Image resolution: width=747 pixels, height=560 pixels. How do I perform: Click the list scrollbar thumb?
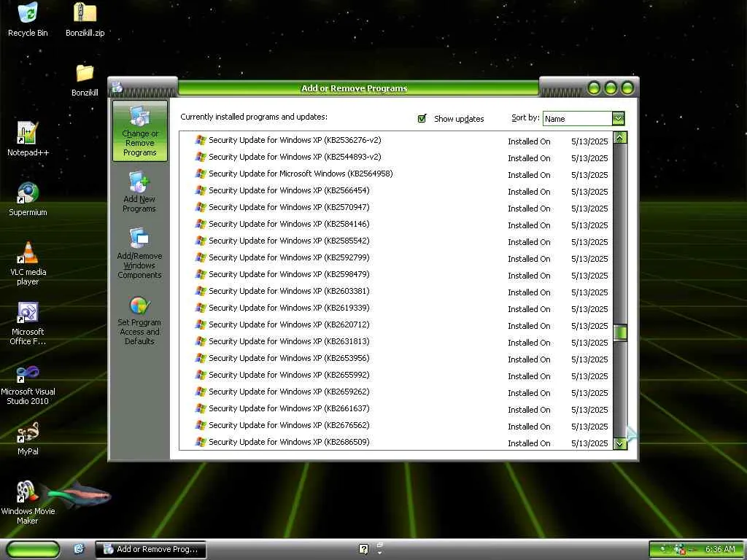[620, 332]
